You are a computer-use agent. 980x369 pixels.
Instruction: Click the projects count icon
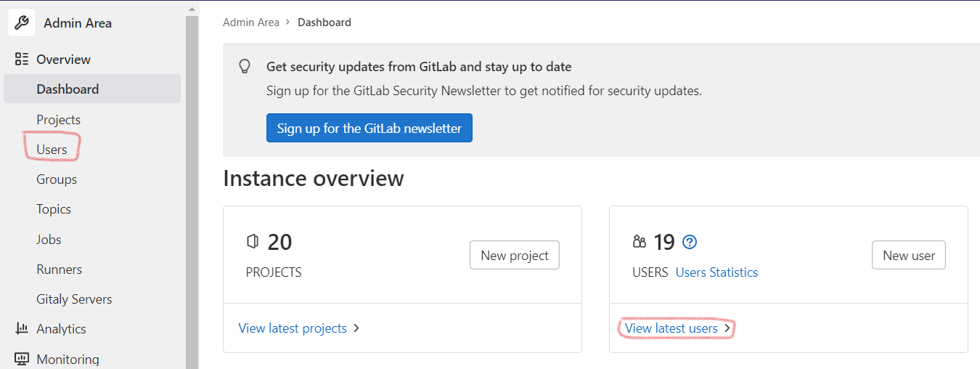pyautogui.click(x=253, y=241)
